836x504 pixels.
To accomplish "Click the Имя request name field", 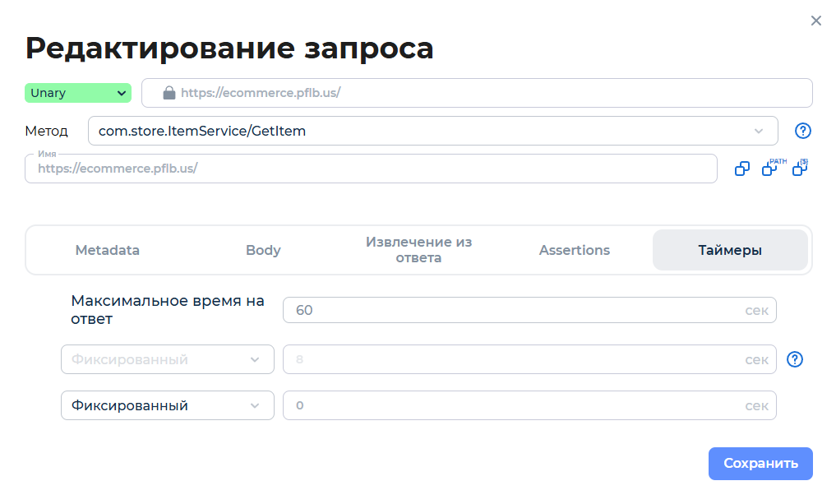I will click(x=370, y=169).
